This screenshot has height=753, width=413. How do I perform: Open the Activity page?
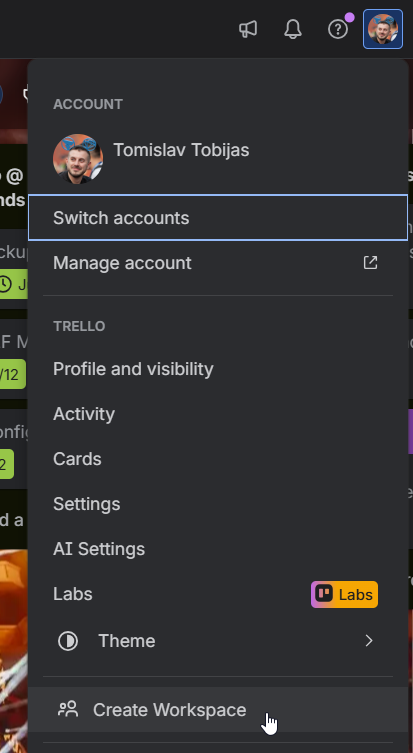[x=218, y=414]
